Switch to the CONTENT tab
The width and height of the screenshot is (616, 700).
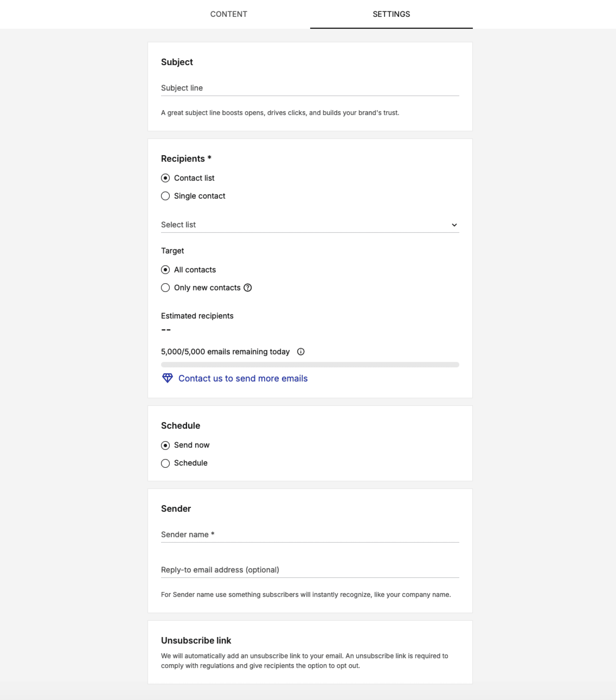229,14
